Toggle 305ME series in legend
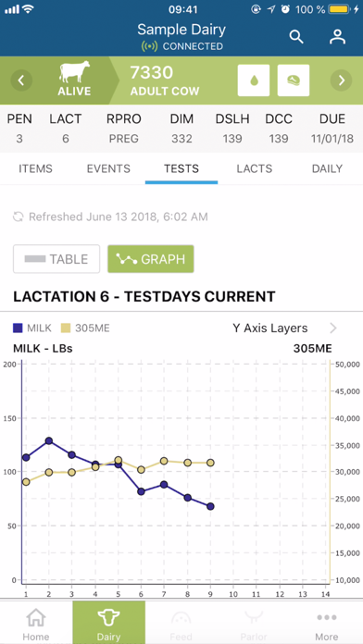The image size is (363, 644). 85,328
